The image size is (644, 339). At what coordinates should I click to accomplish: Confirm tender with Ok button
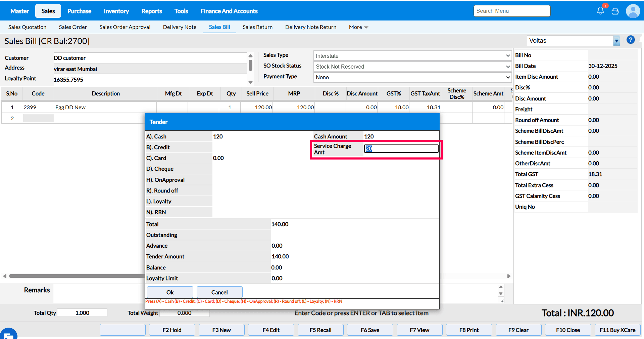click(170, 292)
